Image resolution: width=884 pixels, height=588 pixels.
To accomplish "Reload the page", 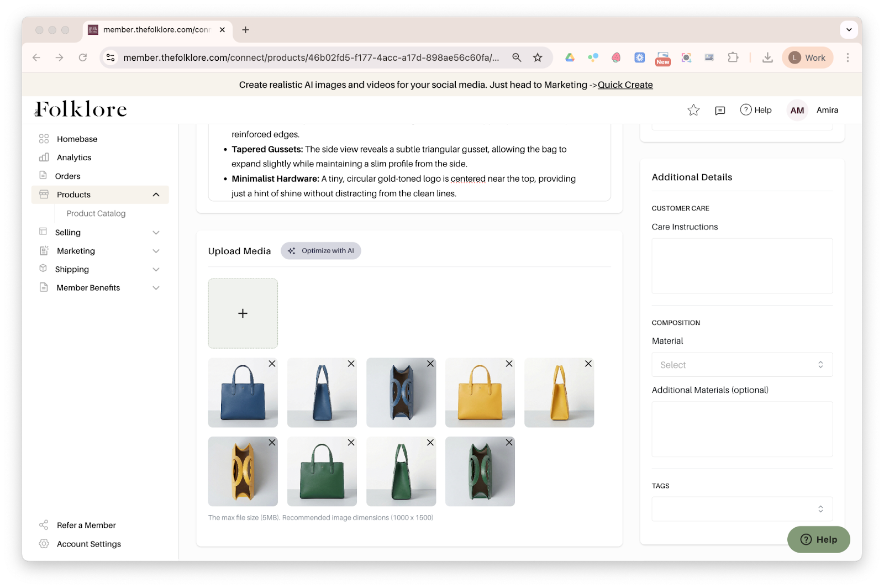I will coord(83,57).
